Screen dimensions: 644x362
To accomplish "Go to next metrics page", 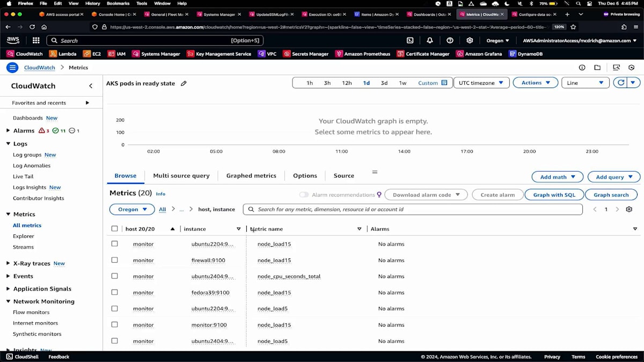I will pos(617,209).
